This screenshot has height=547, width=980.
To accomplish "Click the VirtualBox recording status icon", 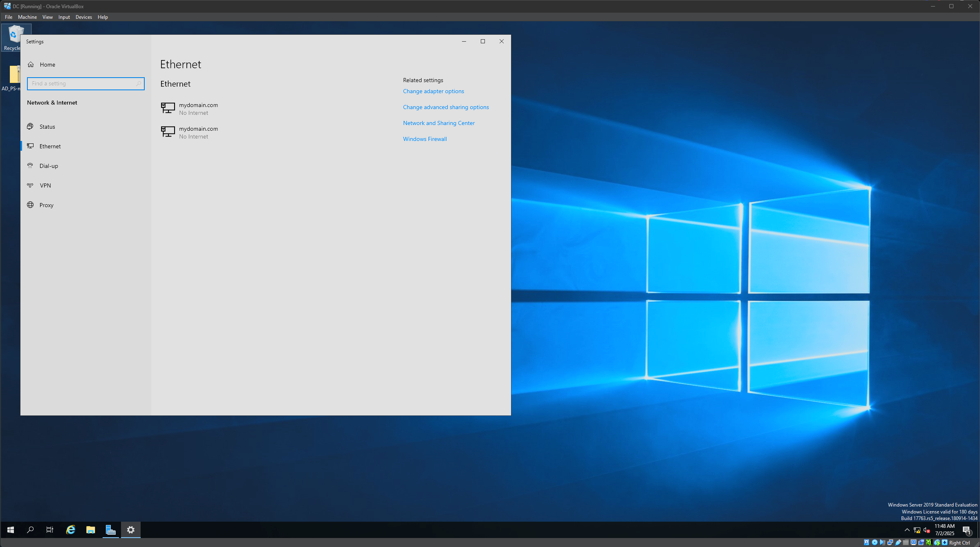I will (x=921, y=543).
